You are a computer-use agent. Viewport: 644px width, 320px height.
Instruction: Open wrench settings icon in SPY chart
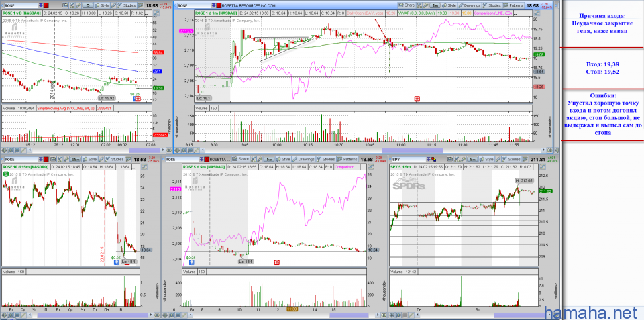(x=464, y=160)
